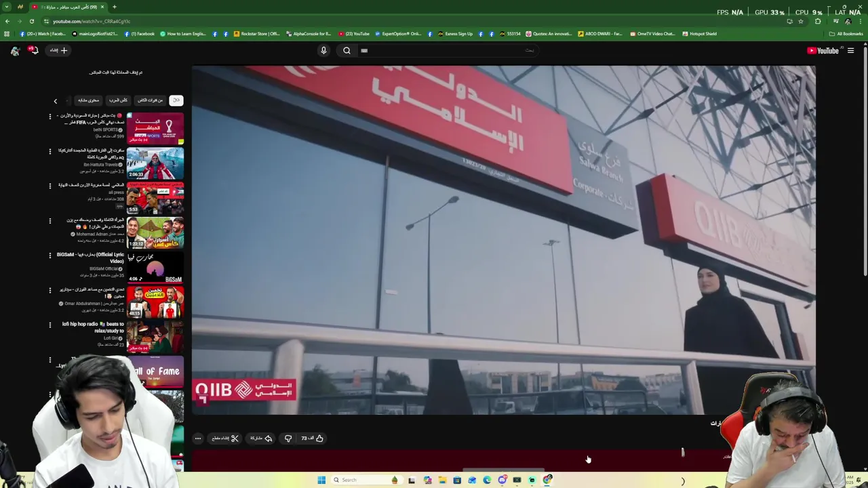Open the Windows Start menu
The height and width of the screenshot is (488, 868).
[321, 480]
